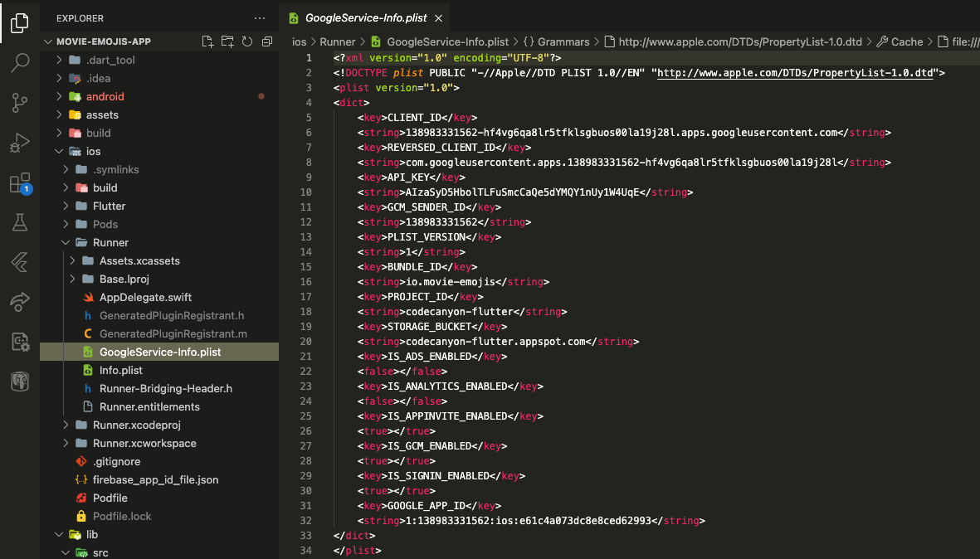Click the ios breadcrumb segment
Viewport: 980px width, 559px height.
[x=300, y=41]
